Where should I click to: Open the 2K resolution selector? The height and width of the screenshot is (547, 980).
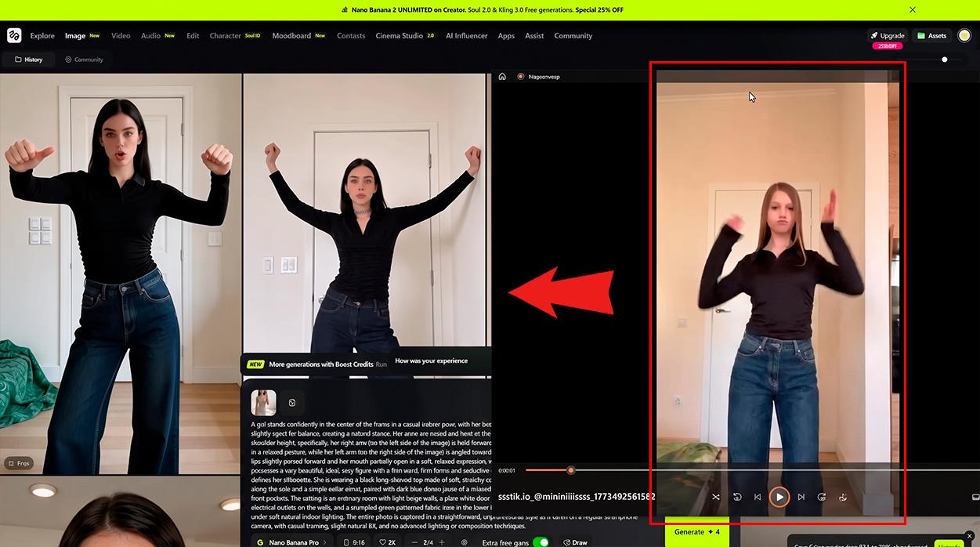tap(389, 542)
